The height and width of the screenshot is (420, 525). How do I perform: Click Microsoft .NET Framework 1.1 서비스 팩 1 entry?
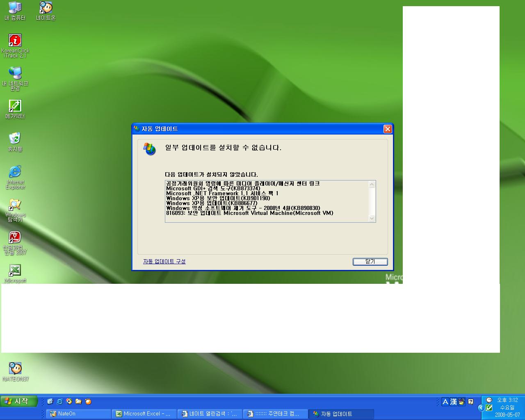pos(222,194)
